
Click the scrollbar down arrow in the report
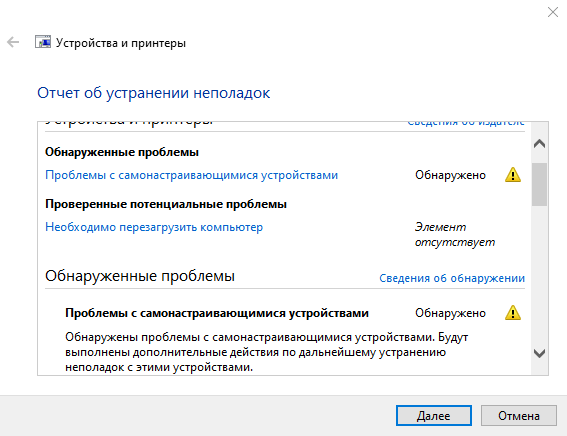pos(539,353)
